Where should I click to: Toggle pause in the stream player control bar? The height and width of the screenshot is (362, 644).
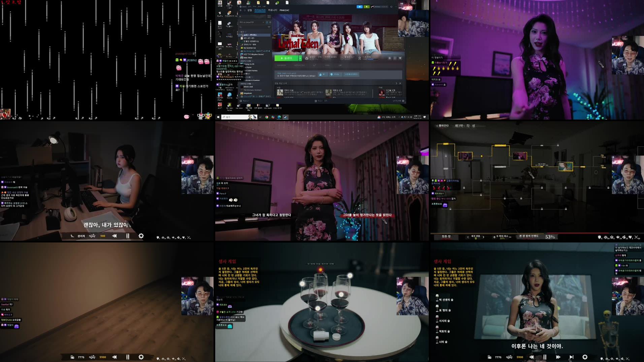click(128, 236)
